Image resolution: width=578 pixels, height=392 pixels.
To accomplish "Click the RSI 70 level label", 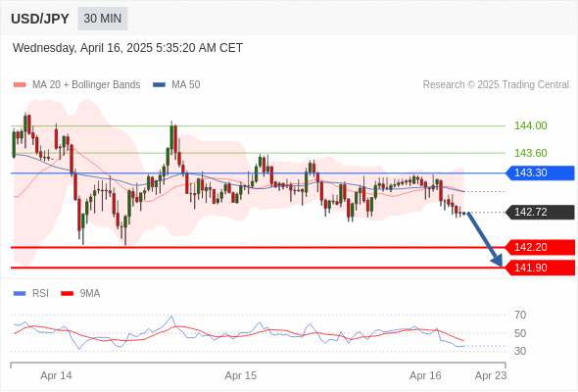I will (520, 315).
